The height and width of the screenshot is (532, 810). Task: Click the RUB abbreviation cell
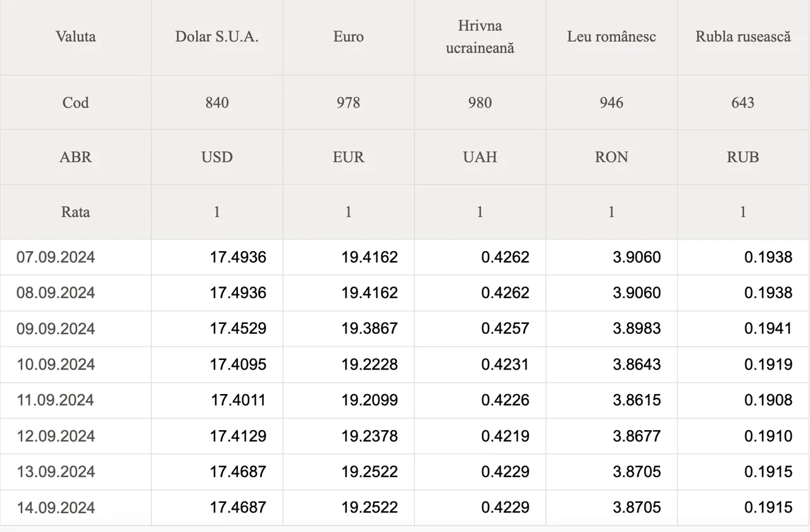[744, 157]
